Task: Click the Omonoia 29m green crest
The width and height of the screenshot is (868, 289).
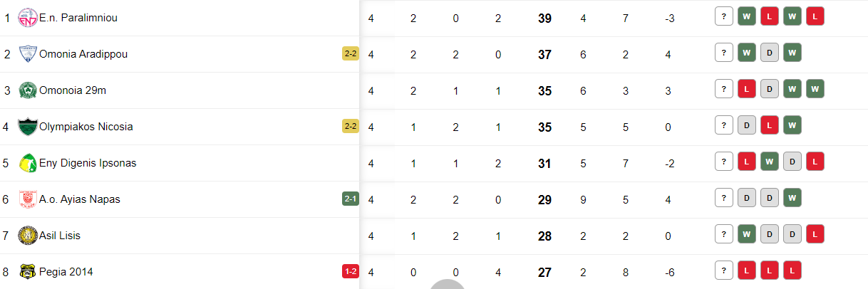Action: (28, 90)
